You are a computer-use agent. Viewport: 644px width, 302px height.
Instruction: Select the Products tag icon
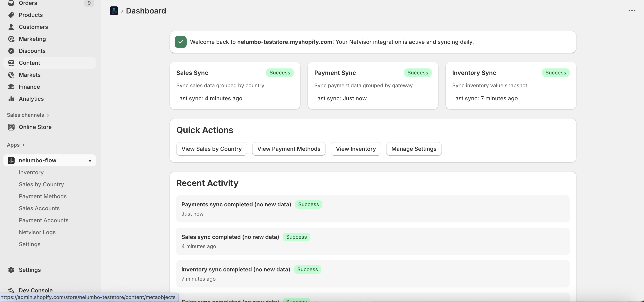[12, 15]
